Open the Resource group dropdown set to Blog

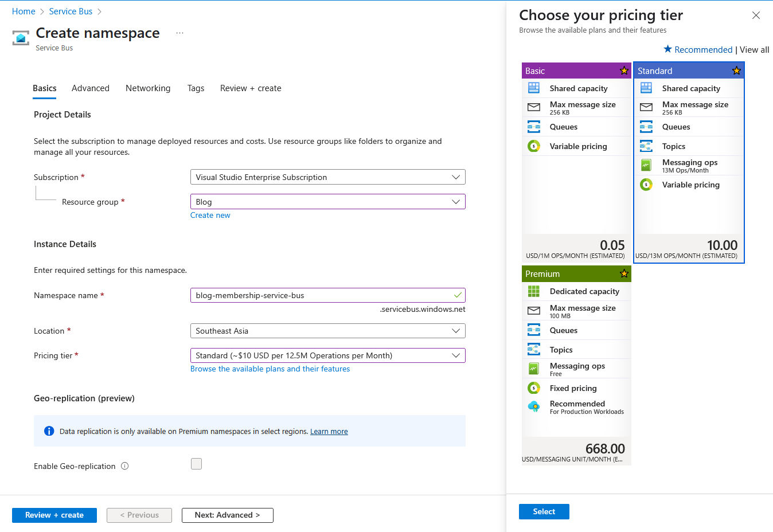click(x=327, y=202)
